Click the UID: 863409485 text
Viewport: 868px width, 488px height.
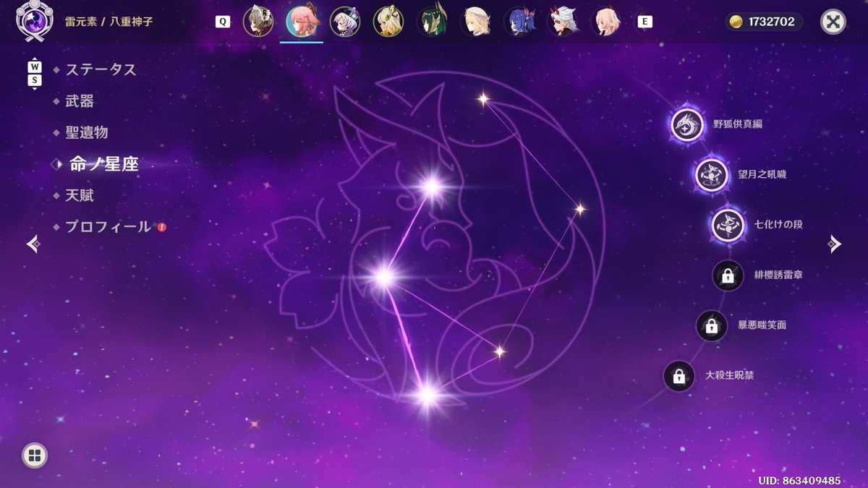(x=799, y=480)
